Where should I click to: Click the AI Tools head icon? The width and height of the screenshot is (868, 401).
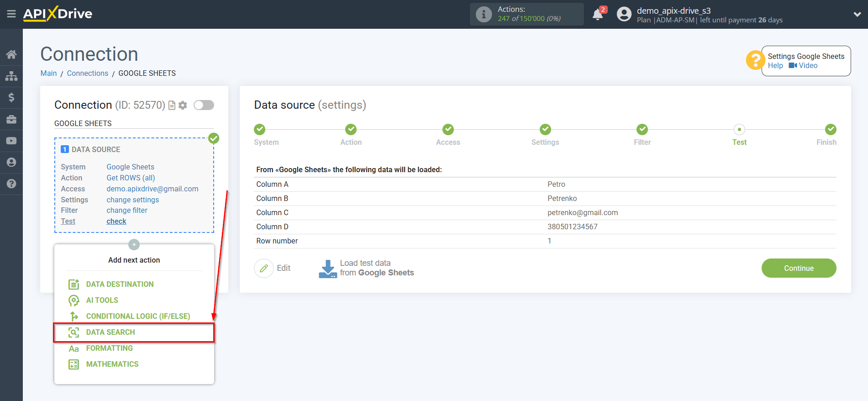[74, 300]
